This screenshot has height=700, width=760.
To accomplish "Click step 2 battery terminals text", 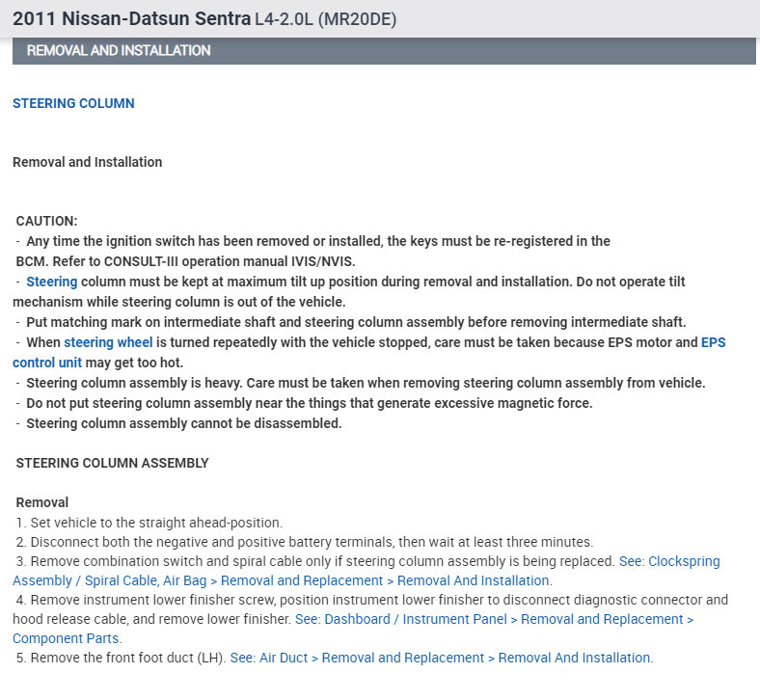I will 305,542.
